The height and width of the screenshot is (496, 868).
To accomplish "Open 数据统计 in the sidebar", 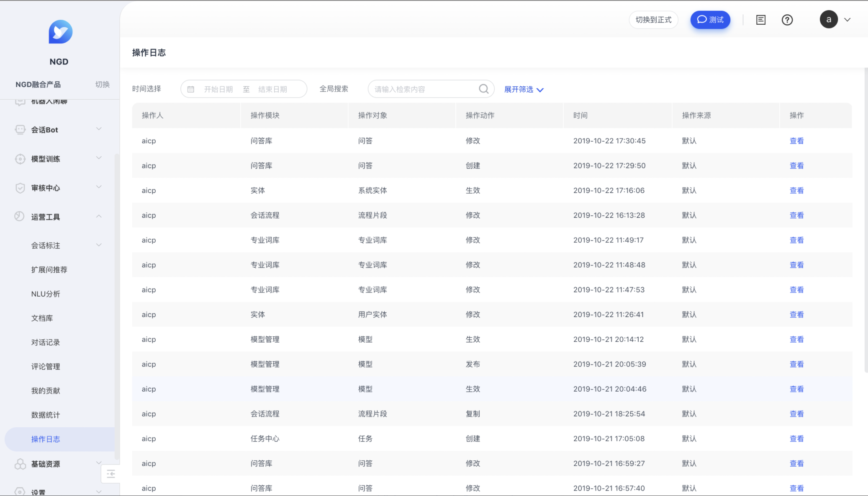I will coord(46,415).
